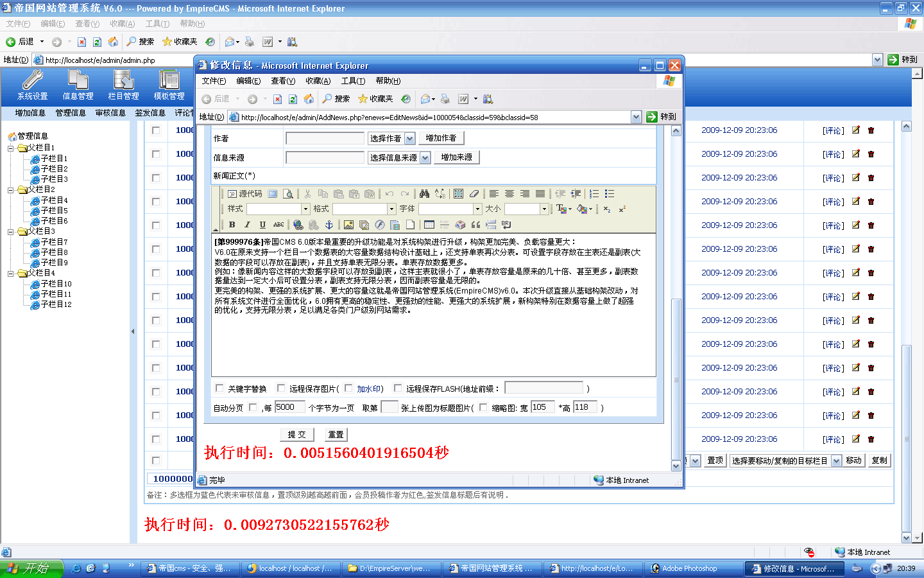
Task: Click the insert table icon in editor
Action: 429,225
